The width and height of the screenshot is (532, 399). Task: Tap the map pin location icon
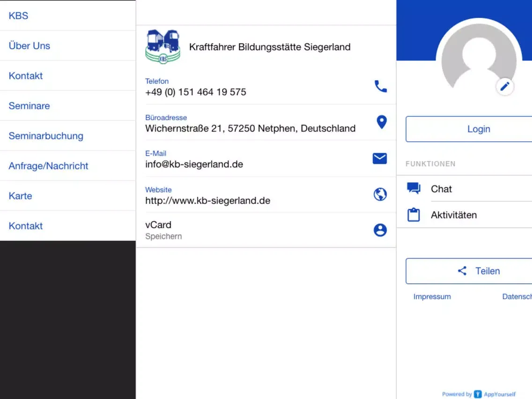[x=382, y=122]
